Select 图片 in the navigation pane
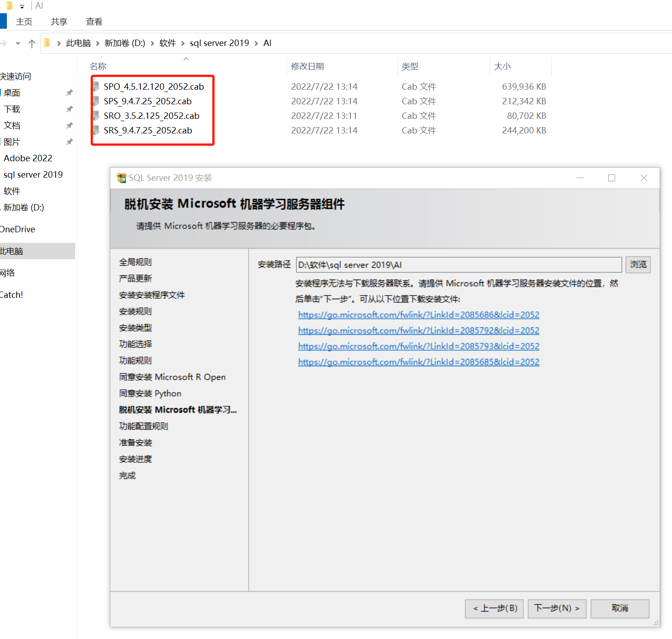Image resolution: width=672 pixels, height=639 pixels. 12,142
